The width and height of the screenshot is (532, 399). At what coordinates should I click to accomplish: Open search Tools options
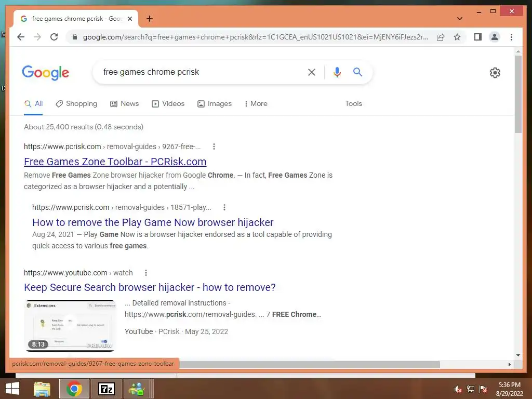[353, 104]
